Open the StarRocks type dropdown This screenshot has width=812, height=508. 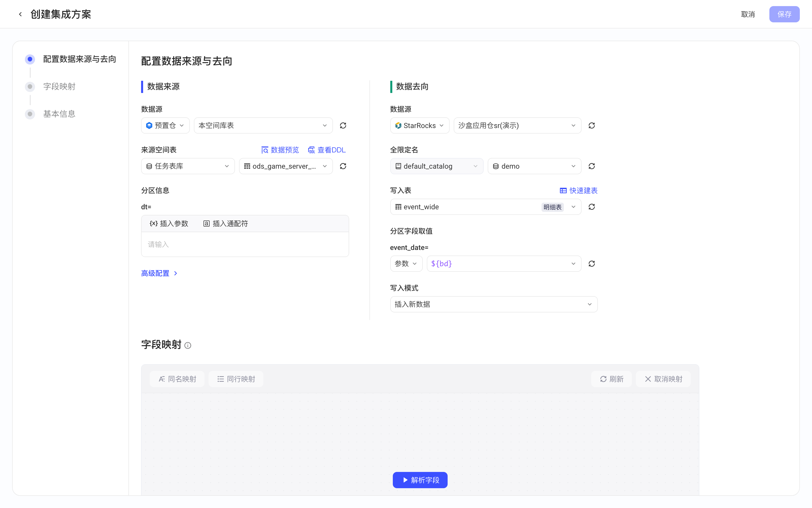(419, 125)
